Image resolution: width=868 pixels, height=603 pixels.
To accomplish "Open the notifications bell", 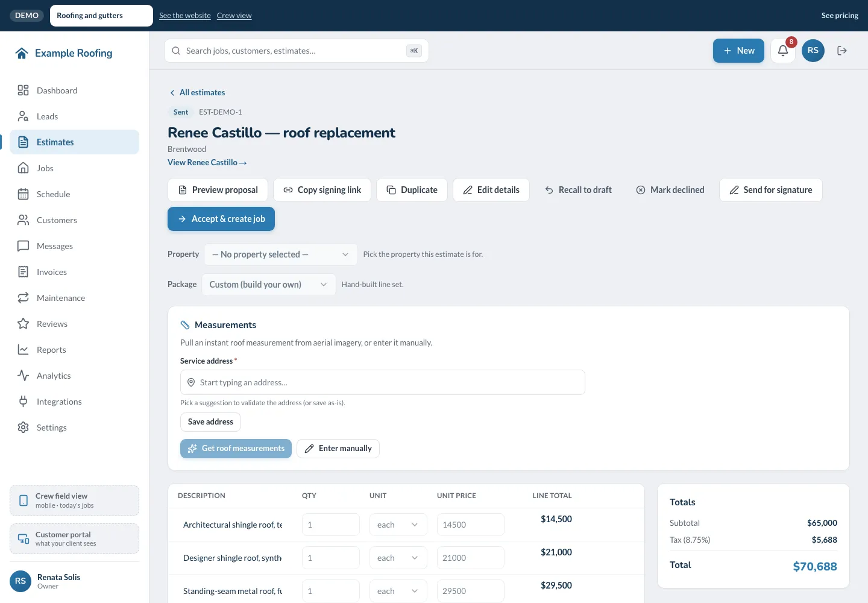I will [783, 51].
